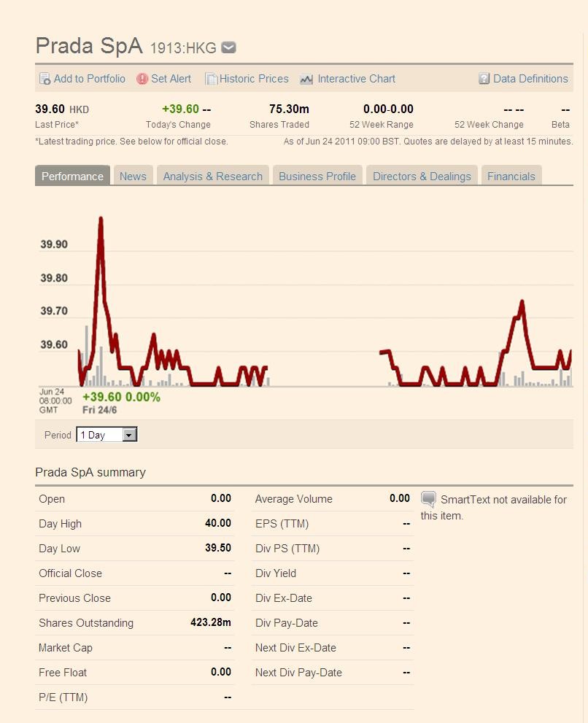Click the envelope email icon beside 1913:HKG

pyautogui.click(x=228, y=47)
